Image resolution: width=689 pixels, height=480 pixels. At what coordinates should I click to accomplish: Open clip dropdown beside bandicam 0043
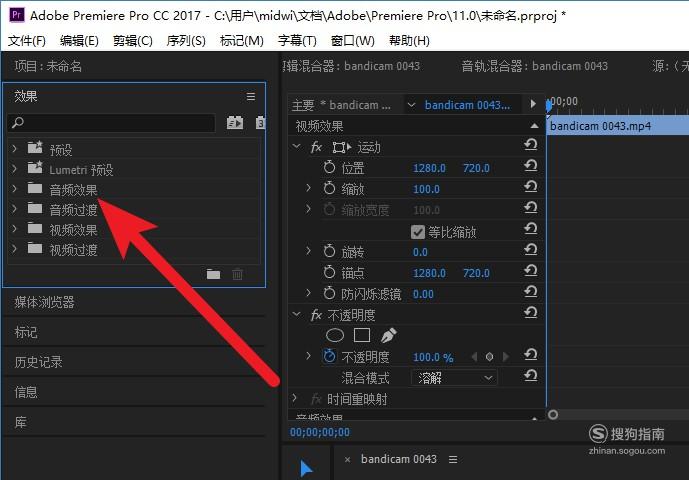(411, 105)
